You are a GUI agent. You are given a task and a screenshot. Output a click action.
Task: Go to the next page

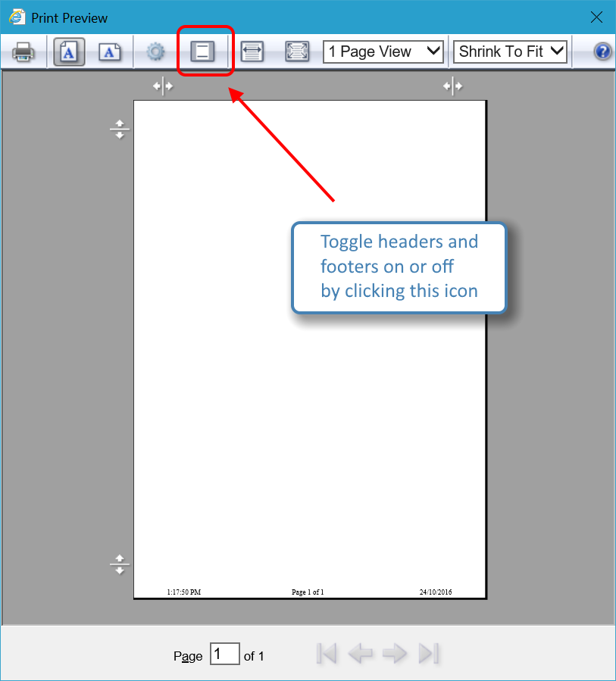click(394, 654)
